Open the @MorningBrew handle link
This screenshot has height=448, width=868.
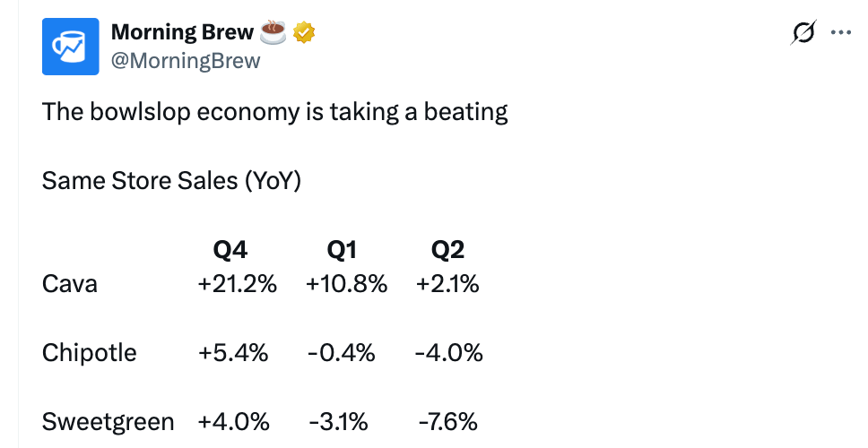click(186, 60)
